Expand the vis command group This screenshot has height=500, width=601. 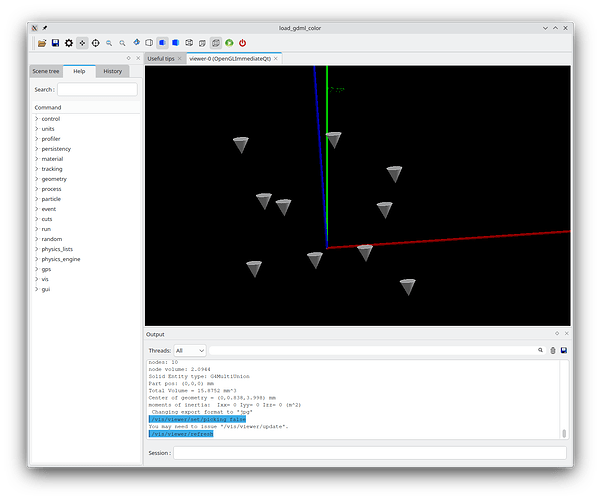37,279
